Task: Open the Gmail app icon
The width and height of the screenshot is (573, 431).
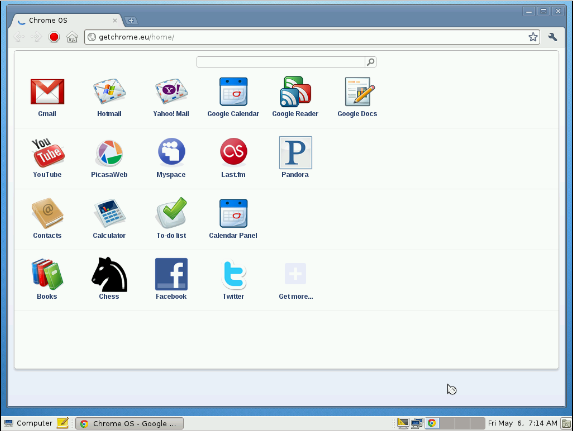Action: click(48, 91)
